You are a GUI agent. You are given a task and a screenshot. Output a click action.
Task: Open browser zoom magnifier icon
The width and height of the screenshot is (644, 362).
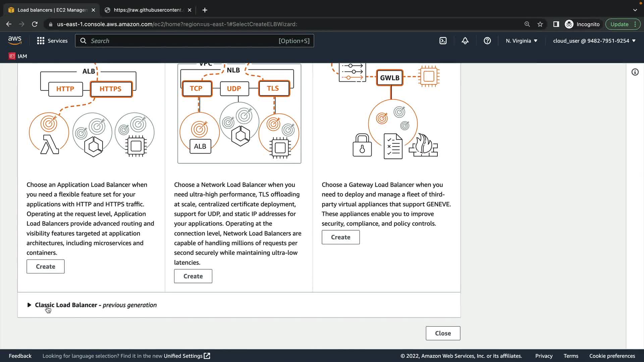527,24
